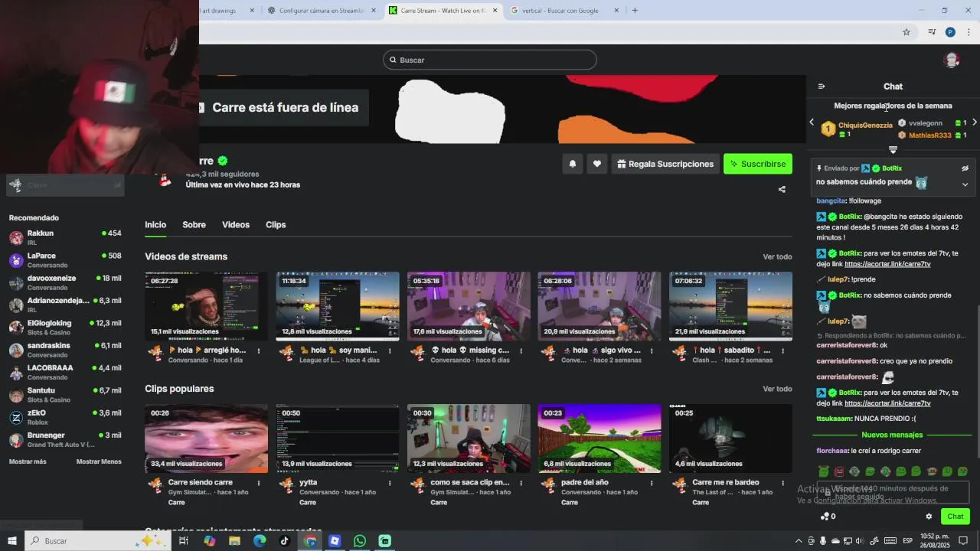Open a new browser tab
Viewport: 980px width, 551px height.
coord(635,11)
